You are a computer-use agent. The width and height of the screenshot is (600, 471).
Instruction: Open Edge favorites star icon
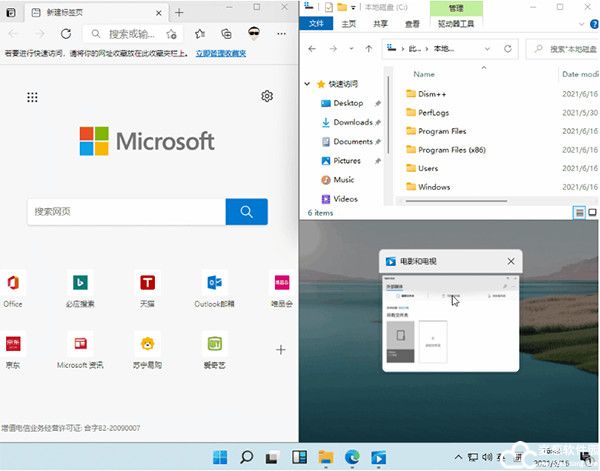click(199, 34)
